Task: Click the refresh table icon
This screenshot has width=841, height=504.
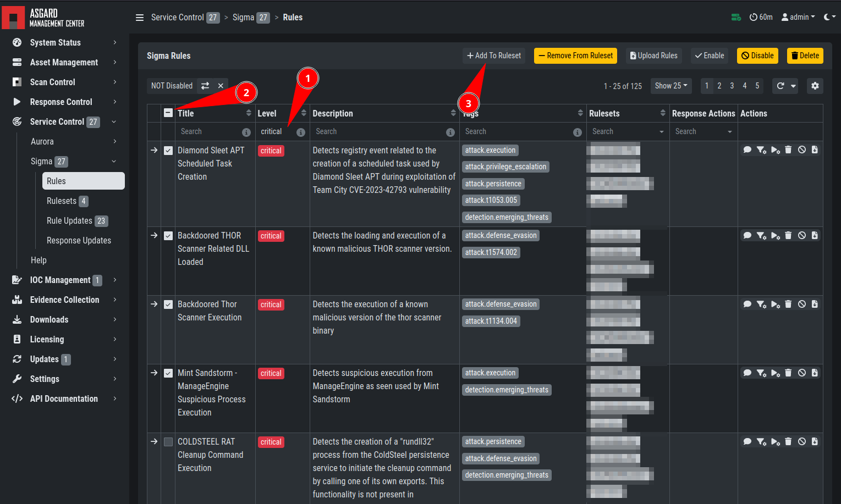Action: [x=780, y=86]
